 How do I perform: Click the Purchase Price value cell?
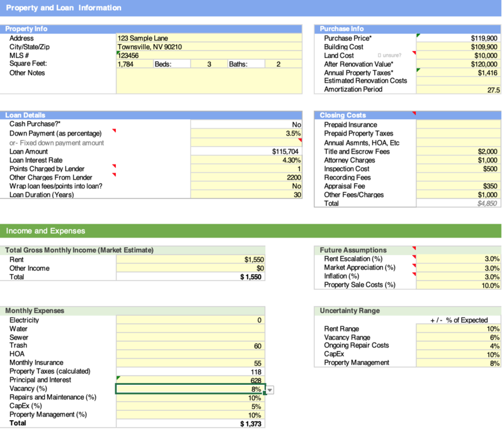458,38
